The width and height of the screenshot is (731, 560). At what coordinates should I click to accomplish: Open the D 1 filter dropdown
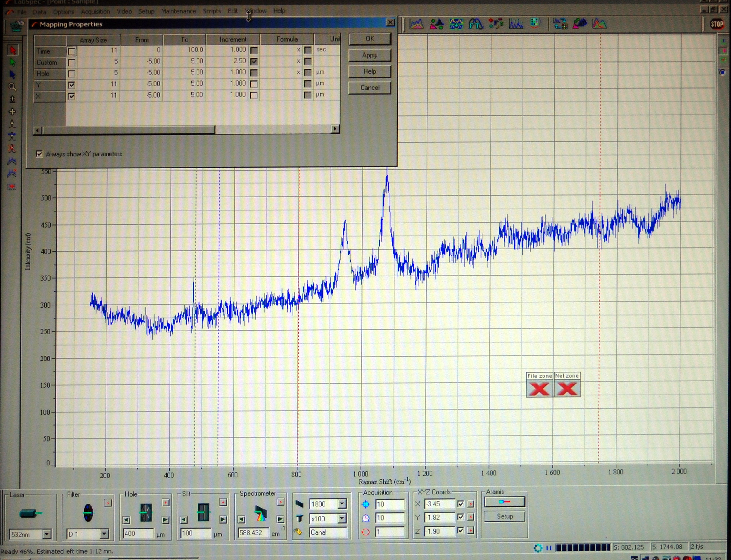tap(104, 534)
